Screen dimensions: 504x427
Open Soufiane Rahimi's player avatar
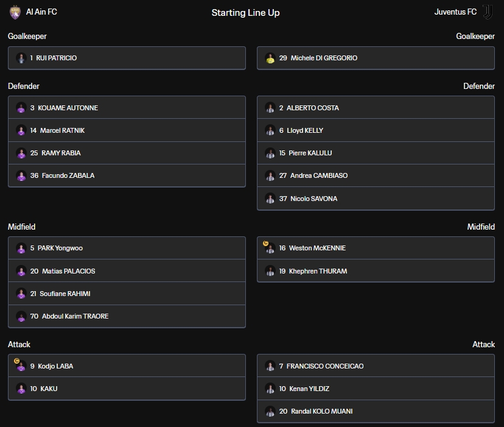[21, 294]
